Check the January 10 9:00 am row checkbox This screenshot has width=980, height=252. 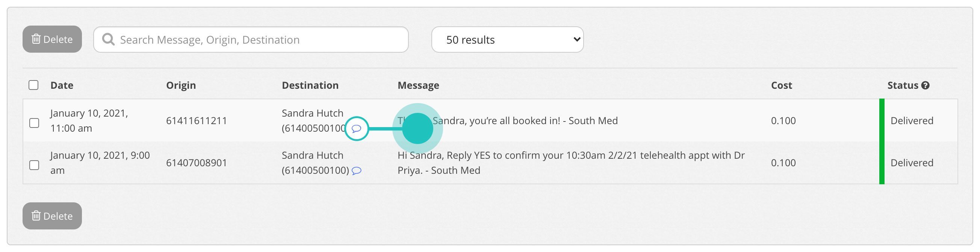click(x=34, y=165)
